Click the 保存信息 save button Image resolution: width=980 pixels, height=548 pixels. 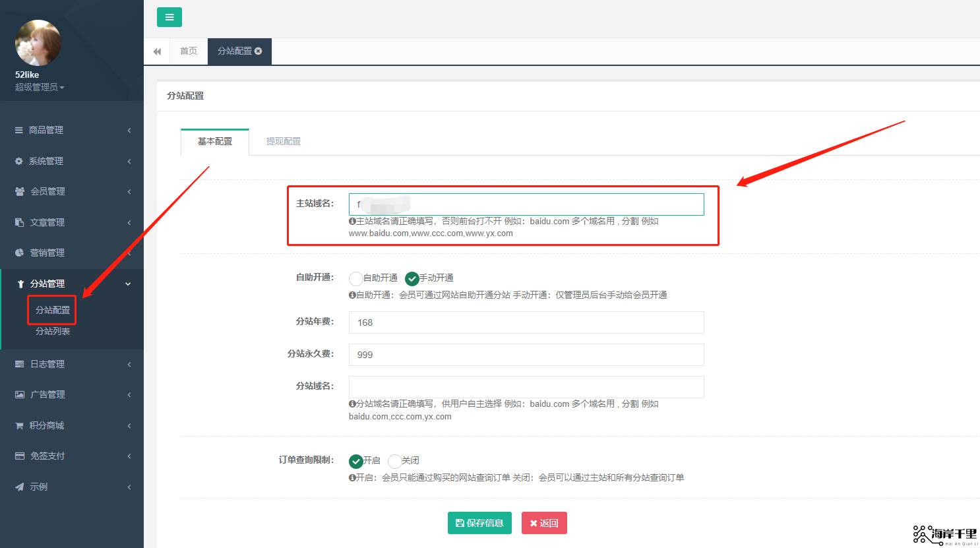tap(479, 523)
